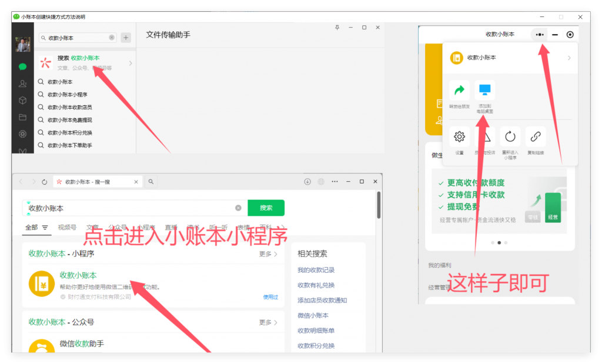Click 添加到电脑桌面 monitor icon

point(484,89)
